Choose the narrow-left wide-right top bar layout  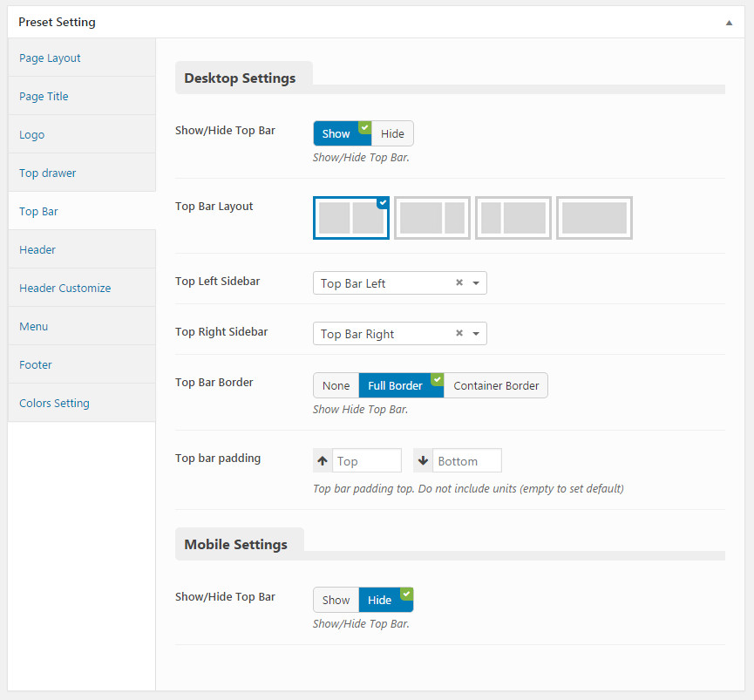coord(513,218)
